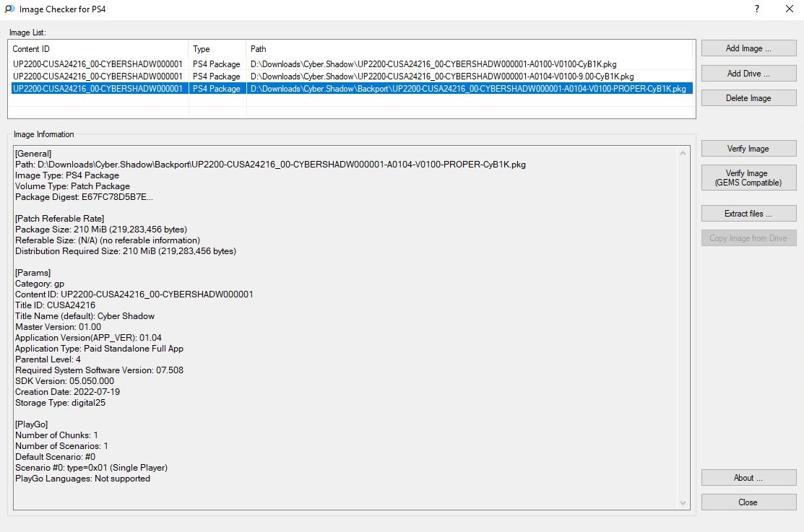The width and height of the screenshot is (804, 532).
Task: Select the A0104-V0100-9.00-CyB1K.pkg row
Action: [x=352, y=77]
